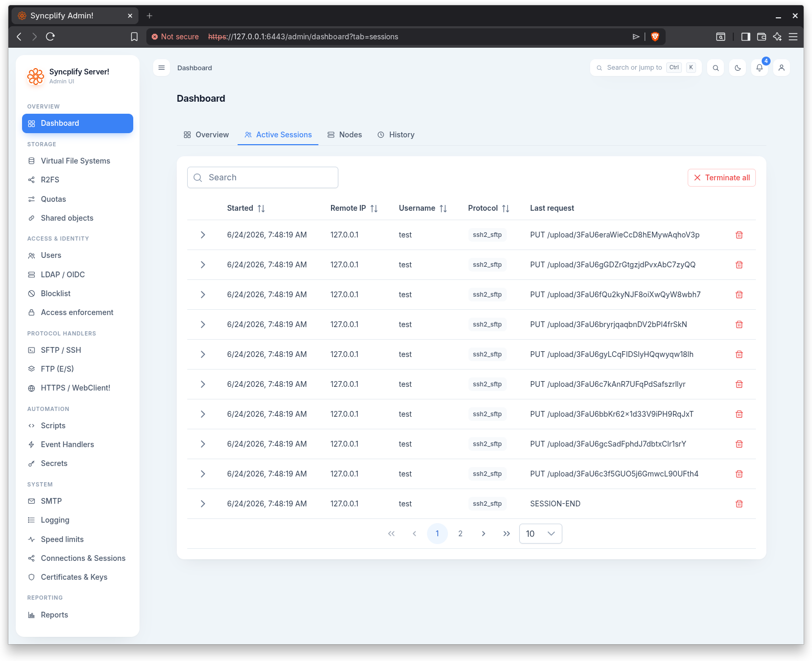Viewport: 812px width, 661px height.
Task: Terminate session uploading 3FaU6c3f5GUO5j6GmwcL90UFth4
Action: (x=739, y=474)
